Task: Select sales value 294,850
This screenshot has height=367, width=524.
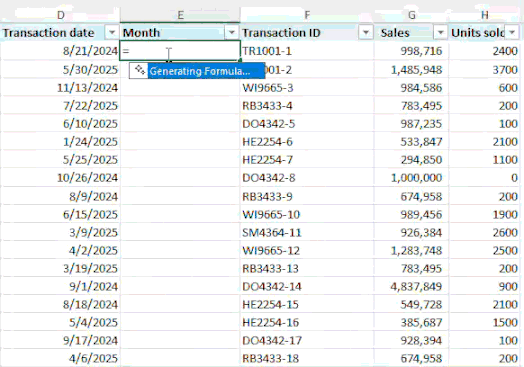Action: click(x=411, y=159)
